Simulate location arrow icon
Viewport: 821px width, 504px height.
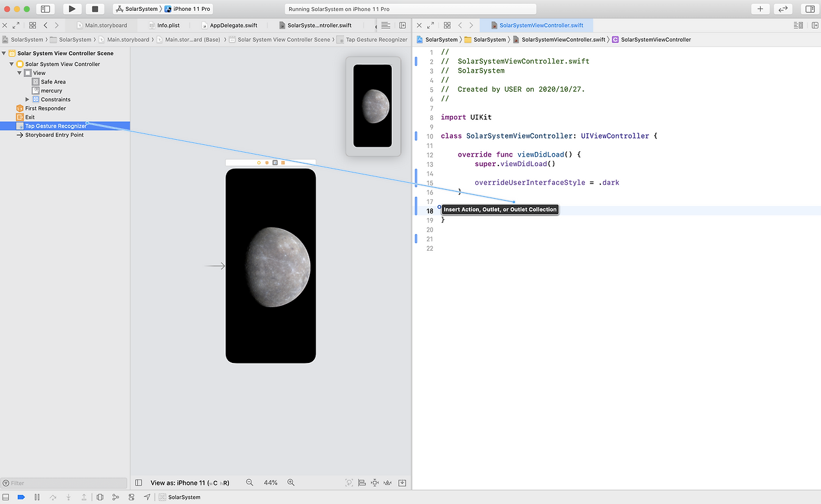pyautogui.click(x=147, y=497)
